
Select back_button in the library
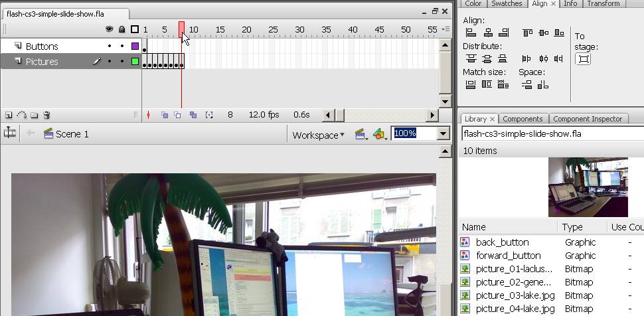(502, 242)
